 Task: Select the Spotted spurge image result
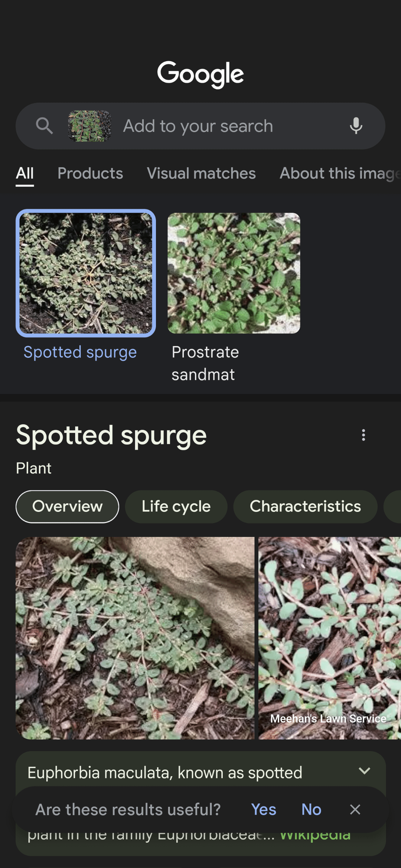[x=86, y=273]
